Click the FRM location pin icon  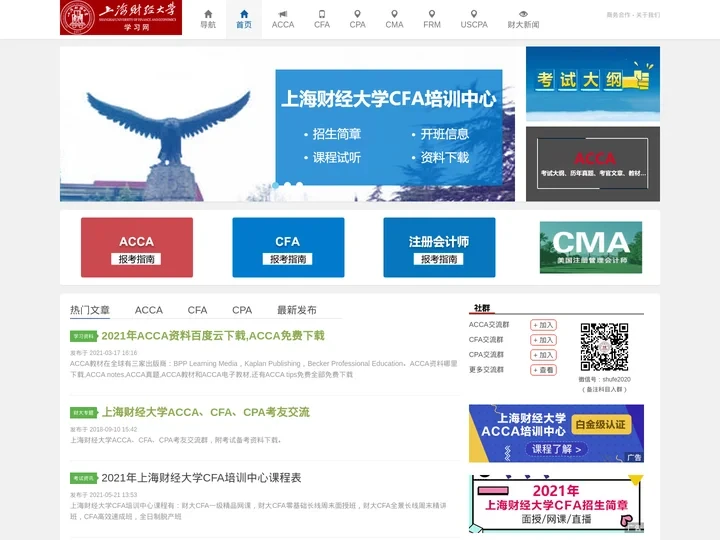(432, 14)
